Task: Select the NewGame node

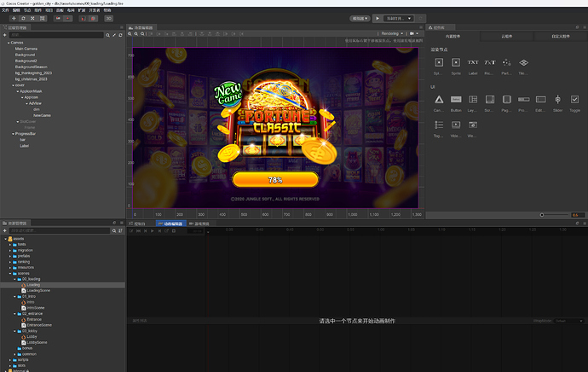Action: tap(42, 116)
